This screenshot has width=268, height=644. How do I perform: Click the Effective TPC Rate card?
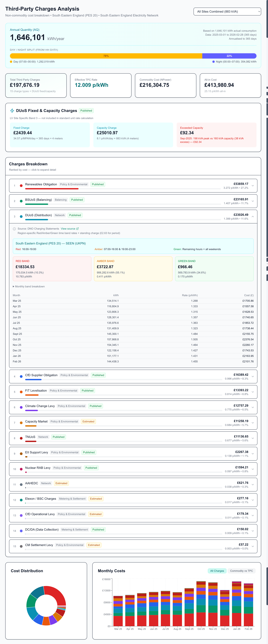101,85
